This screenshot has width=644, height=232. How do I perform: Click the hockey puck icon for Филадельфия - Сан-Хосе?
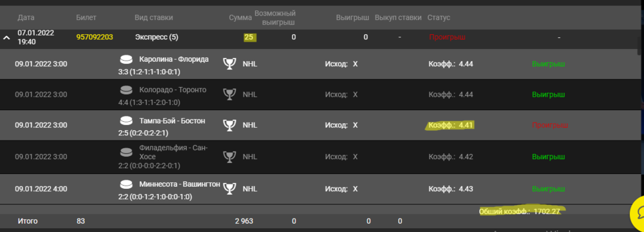point(126,152)
